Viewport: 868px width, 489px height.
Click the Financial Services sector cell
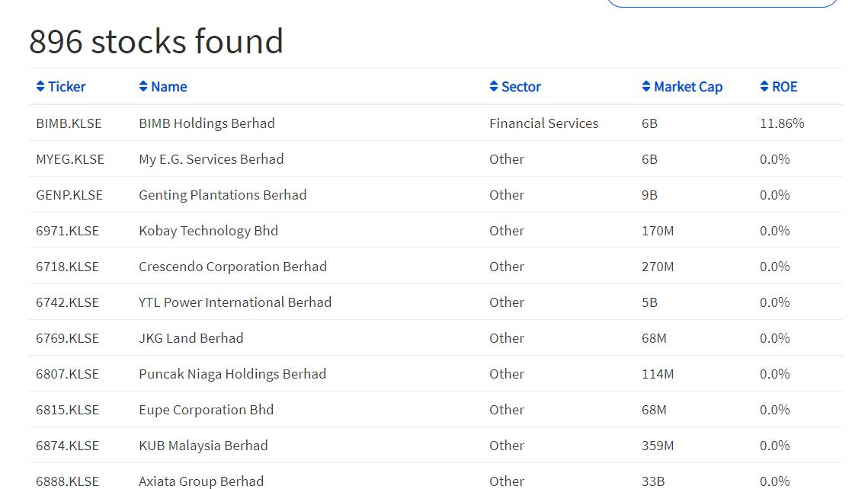tap(543, 123)
